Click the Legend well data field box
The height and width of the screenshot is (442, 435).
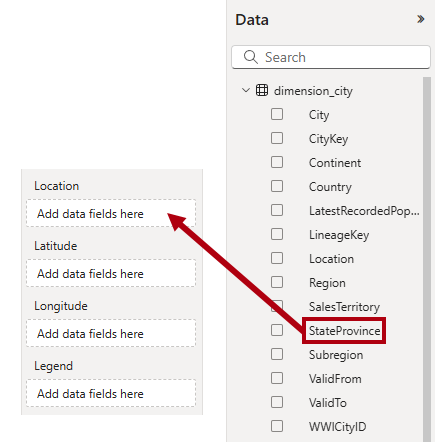(x=111, y=393)
